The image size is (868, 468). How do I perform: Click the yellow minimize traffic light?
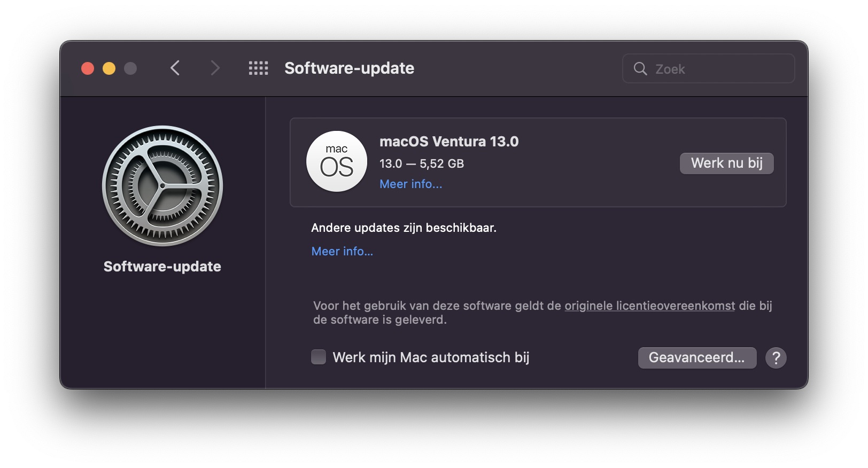tap(108, 68)
